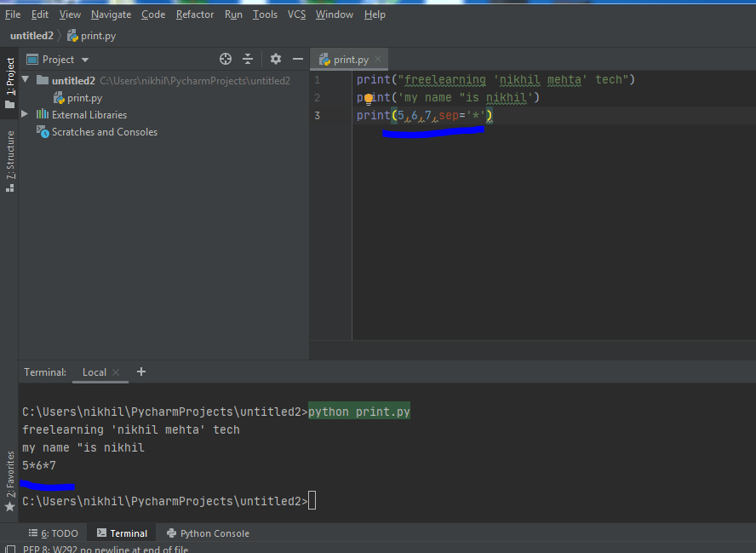Screen dimensions: 756x553
Task: Click the Collapse All icon in Project panel
Action: (x=248, y=59)
